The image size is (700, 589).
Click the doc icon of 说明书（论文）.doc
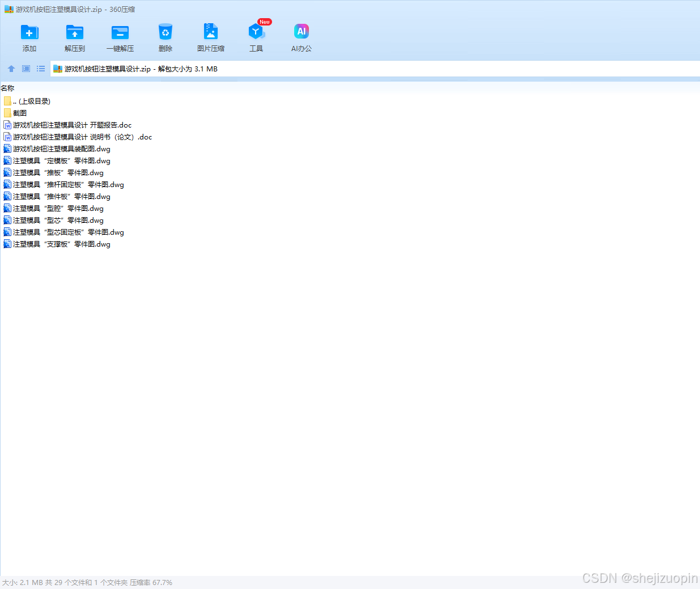[7, 137]
